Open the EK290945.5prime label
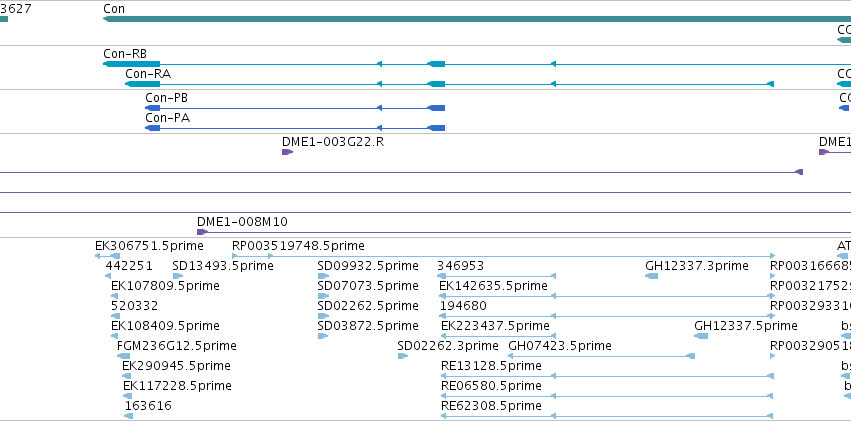This screenshot has height=421, width=851. [x=176, y=366]
